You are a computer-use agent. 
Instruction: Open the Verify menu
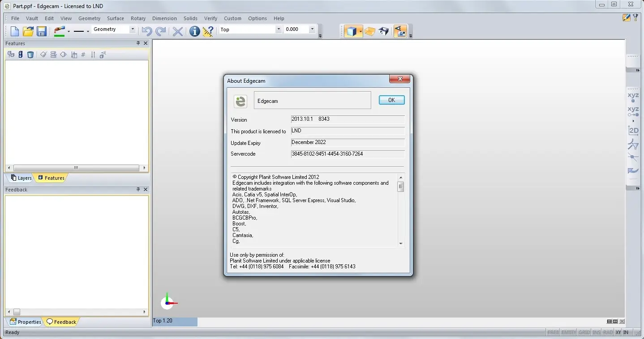[210, 18]
